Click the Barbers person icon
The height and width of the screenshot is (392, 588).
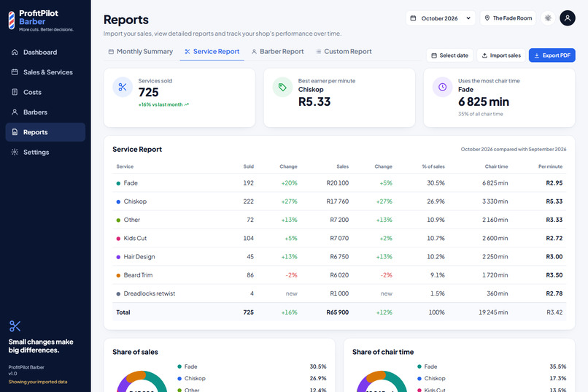point(15,112)
